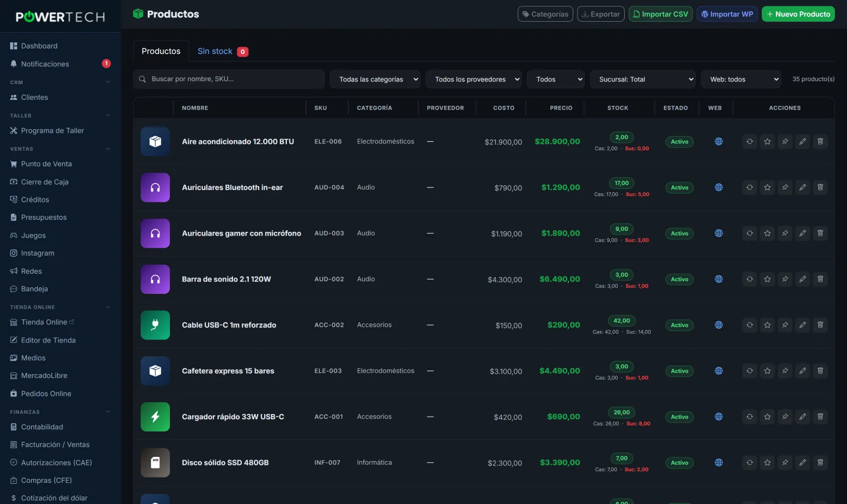Click the Importar WP button

tap(727, 14)
